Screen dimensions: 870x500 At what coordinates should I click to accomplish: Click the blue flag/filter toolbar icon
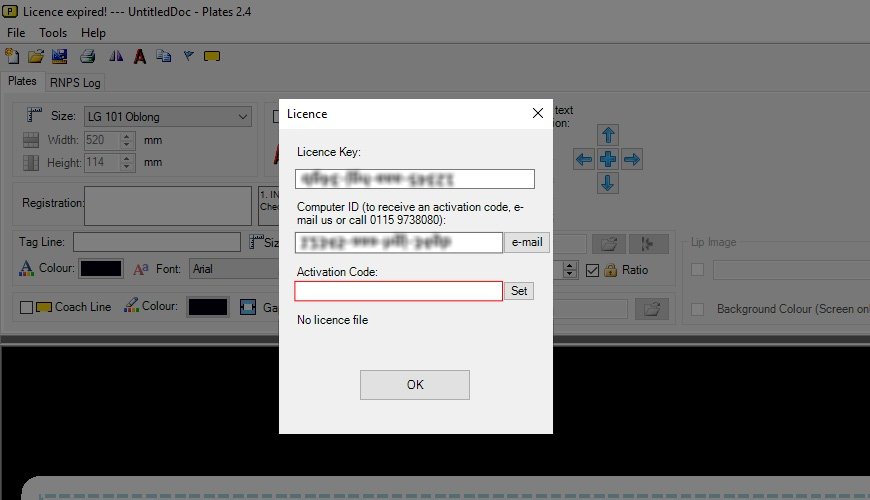pyautogui.click(x=189, y=56)
